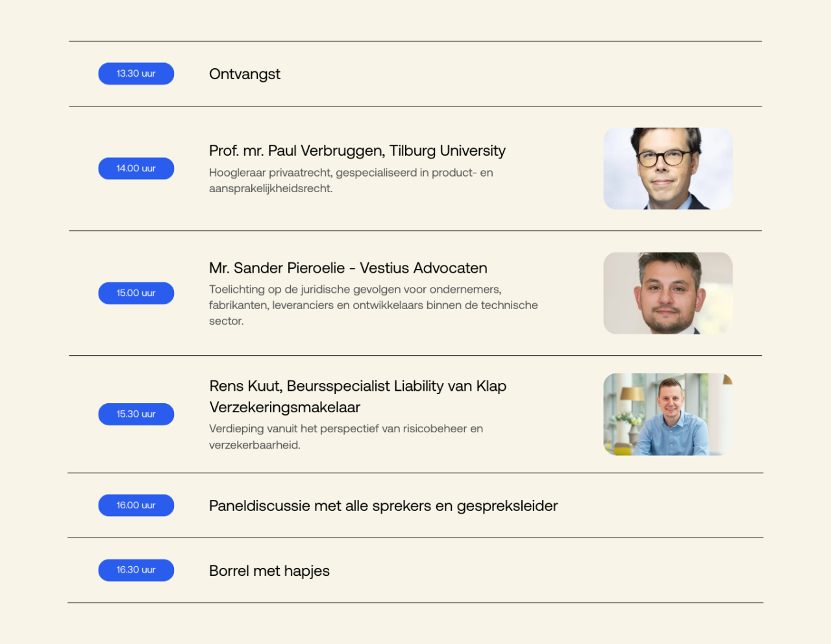
Task: Click the 15.00 uur time badge
Action: coord(136,293)
